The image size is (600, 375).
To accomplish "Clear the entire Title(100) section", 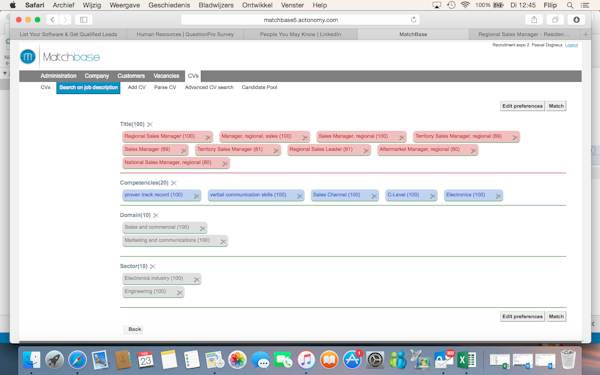I will (150, 124).
